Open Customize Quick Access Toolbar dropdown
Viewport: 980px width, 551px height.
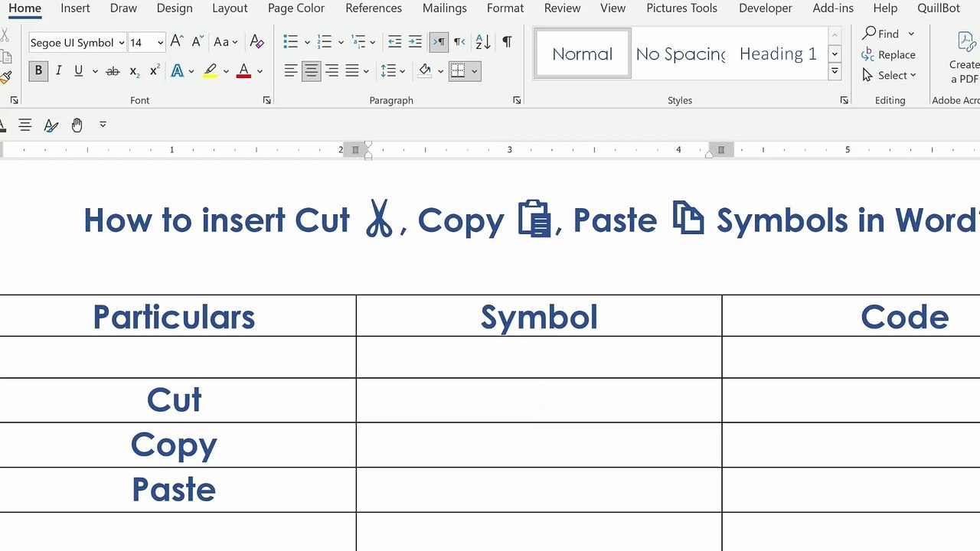pyautogui.click(x=103, y=125)
